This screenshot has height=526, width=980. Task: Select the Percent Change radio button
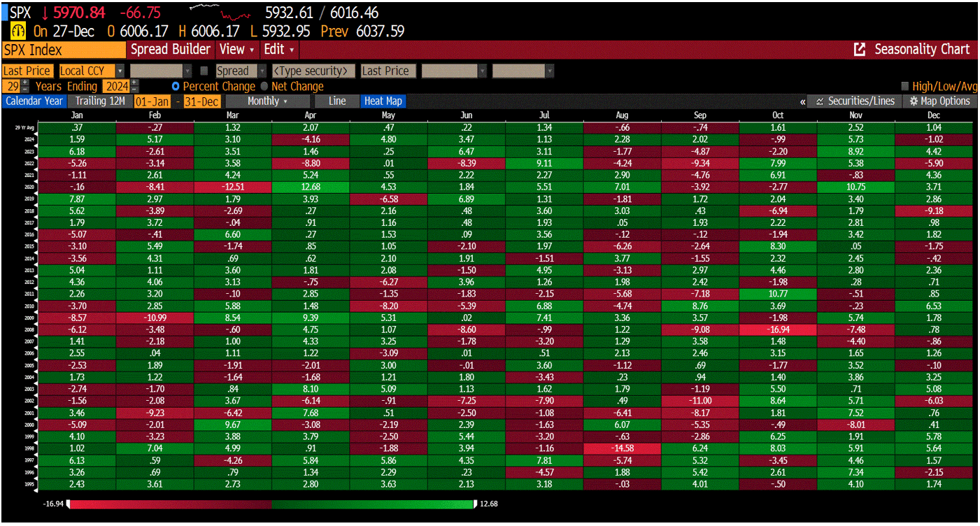coord(175,86)
